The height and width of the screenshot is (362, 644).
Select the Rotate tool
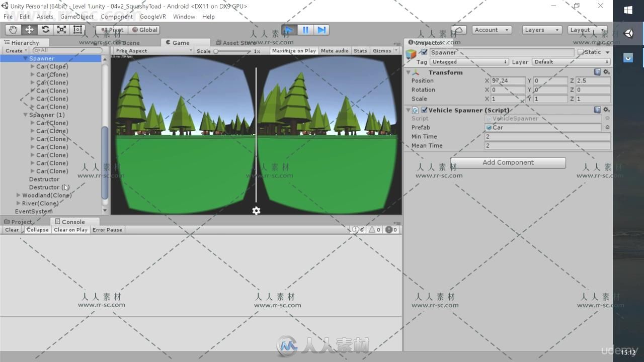[45, 30]
